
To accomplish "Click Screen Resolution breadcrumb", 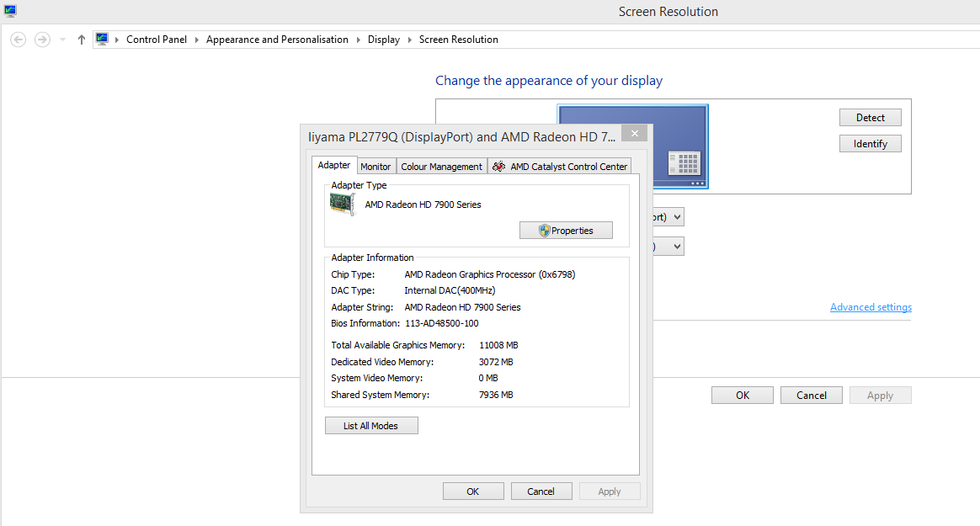I will pos(458,40).
